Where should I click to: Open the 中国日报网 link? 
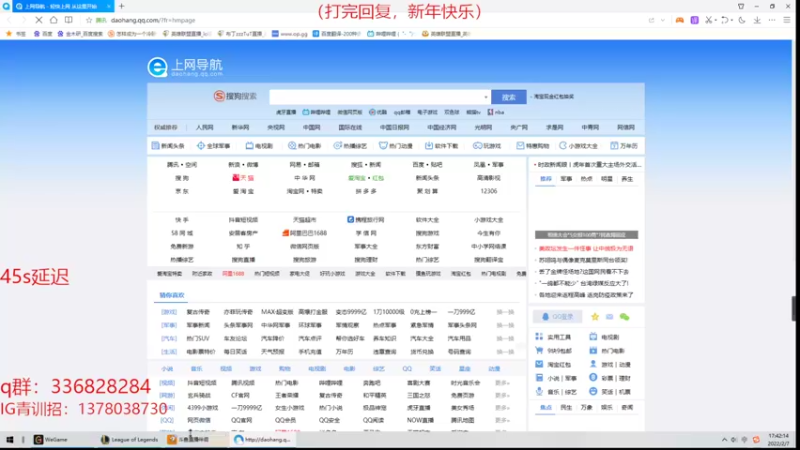394,127
